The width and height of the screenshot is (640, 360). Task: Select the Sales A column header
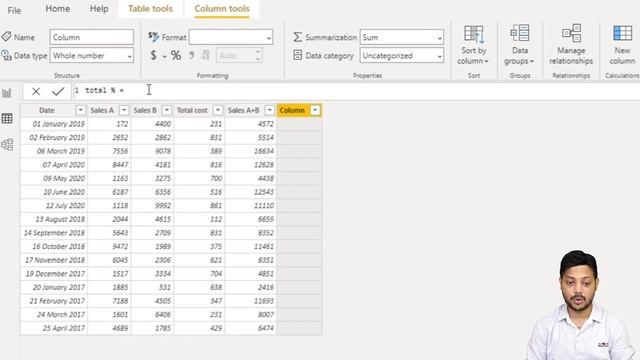102,110
